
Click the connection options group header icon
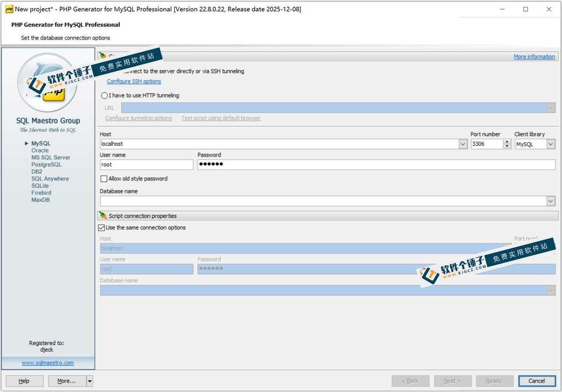(x=104, y=56)
